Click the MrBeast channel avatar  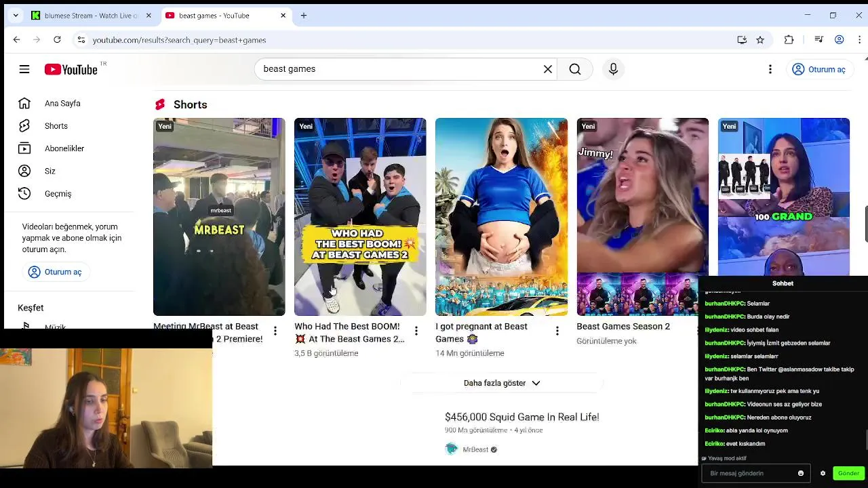pyautogui.click(x=452, y=449)
